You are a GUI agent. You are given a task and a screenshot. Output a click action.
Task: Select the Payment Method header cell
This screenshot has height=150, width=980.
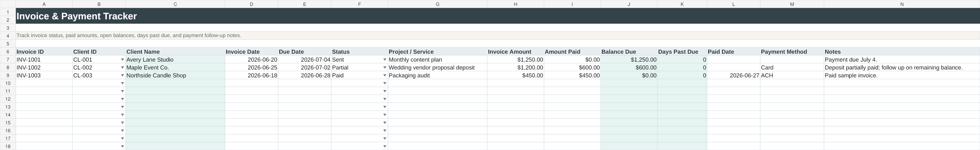[792, 52]
